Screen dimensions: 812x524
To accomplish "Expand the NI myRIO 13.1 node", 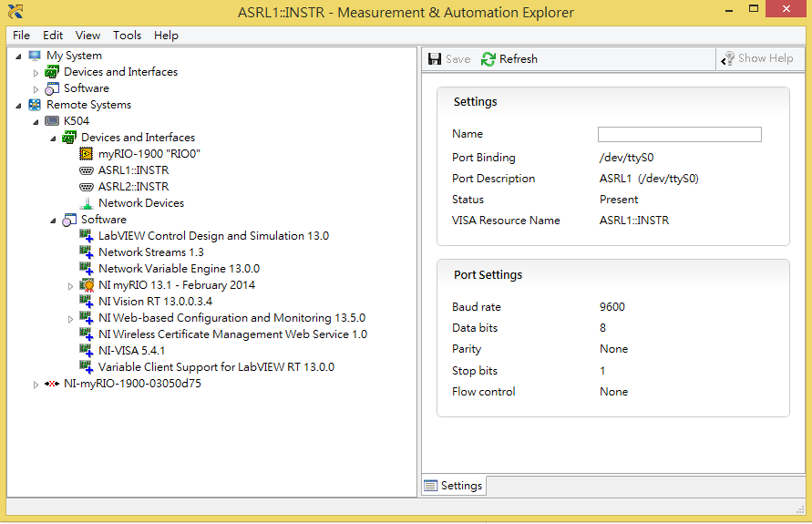I will pyautogui.click(x=70, y=286).
